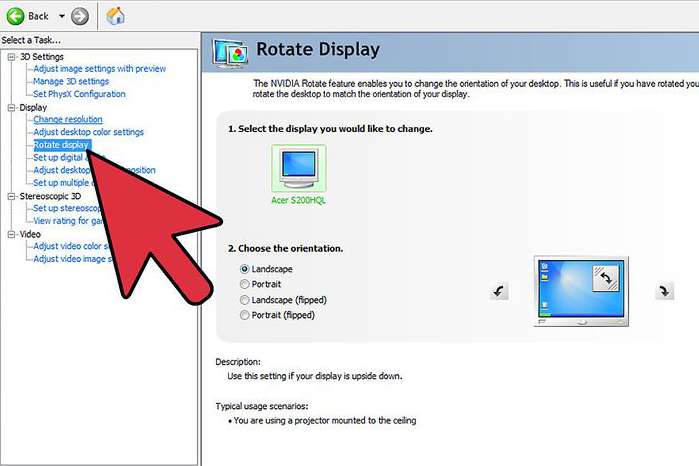Open the Back button dropdown arrow
Viewport: 699px width, 466px height.
click(x=62, y=16)
